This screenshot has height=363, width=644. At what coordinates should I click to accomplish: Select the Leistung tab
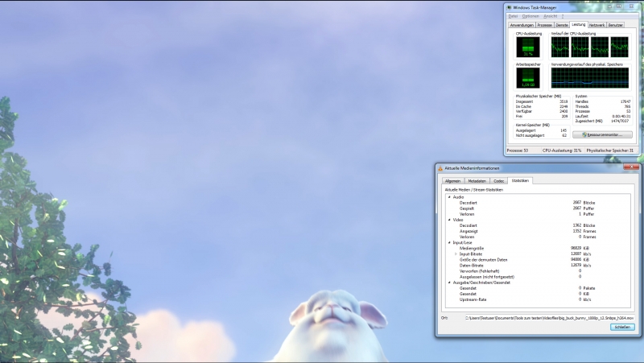pyautogui.click(x=578, y=25)
